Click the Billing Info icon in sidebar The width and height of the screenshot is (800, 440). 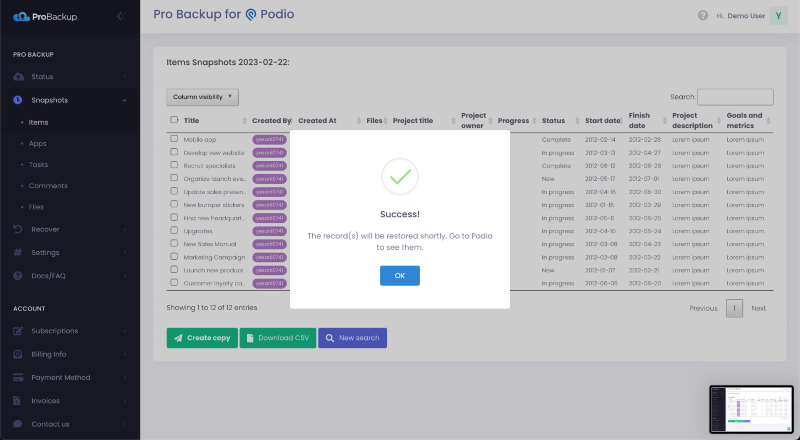18,354
